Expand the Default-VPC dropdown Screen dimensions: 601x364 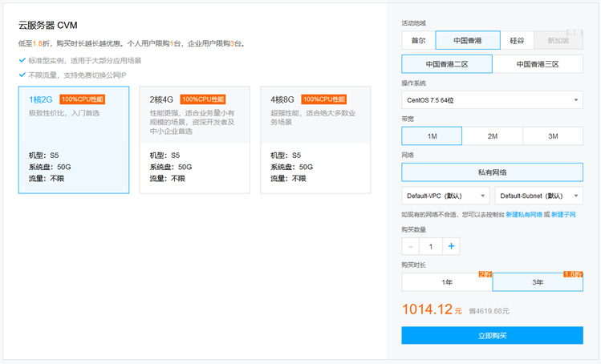pyautogui.click(x=445, y=196)
